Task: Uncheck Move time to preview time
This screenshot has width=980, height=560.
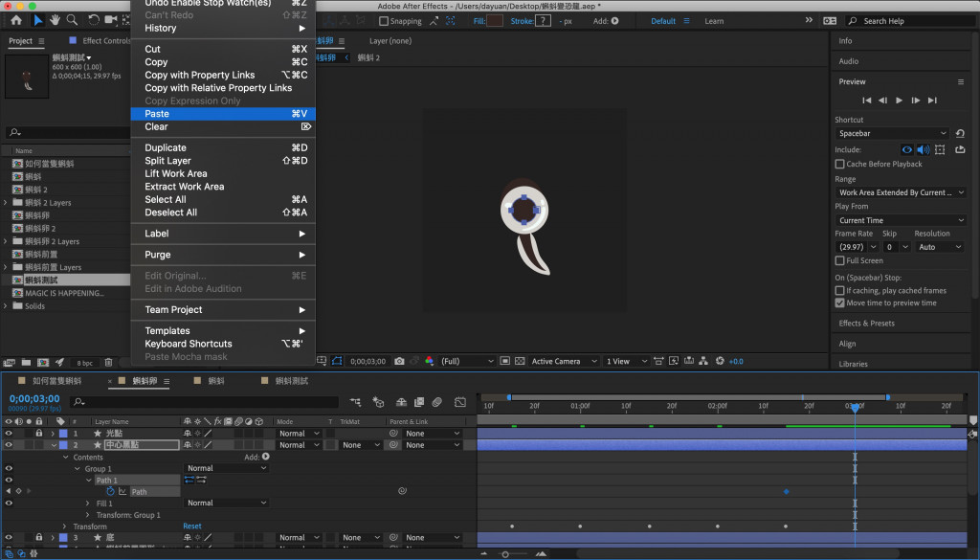Action: click(840, 302)
